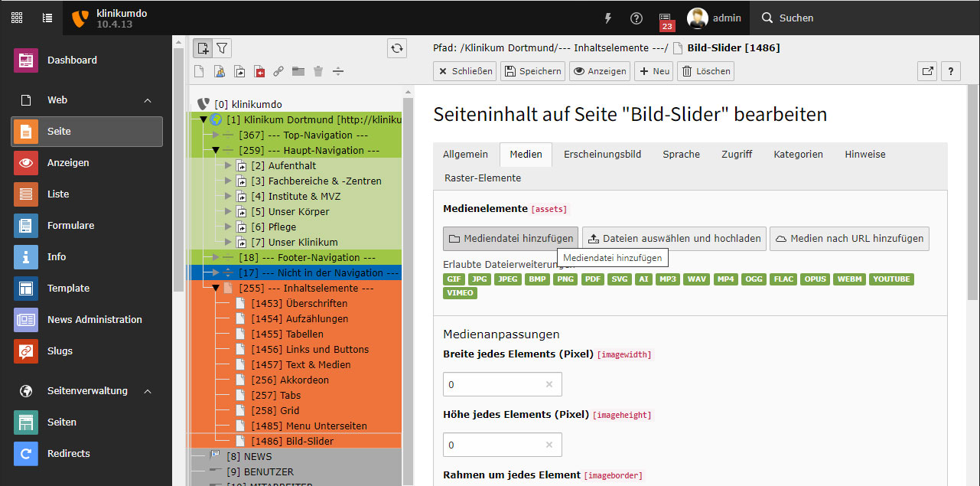This screenshot has height=486, width=980.
Task: Collapse the Klinikum Dortmund root node
Action: pyautogui.click(x=203, y=119)
